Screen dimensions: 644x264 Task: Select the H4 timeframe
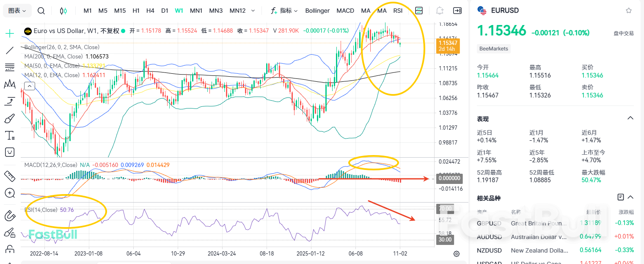coord(150,11)
